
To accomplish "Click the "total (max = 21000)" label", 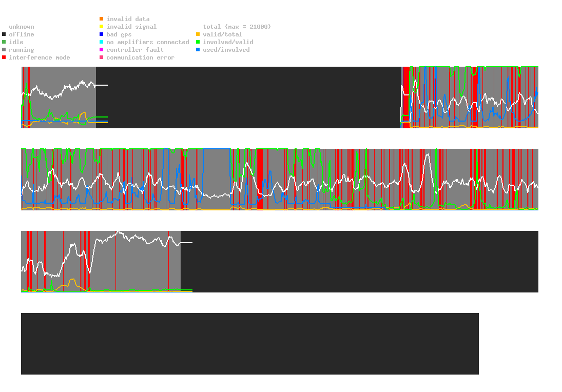I will (x=237, y=27).
